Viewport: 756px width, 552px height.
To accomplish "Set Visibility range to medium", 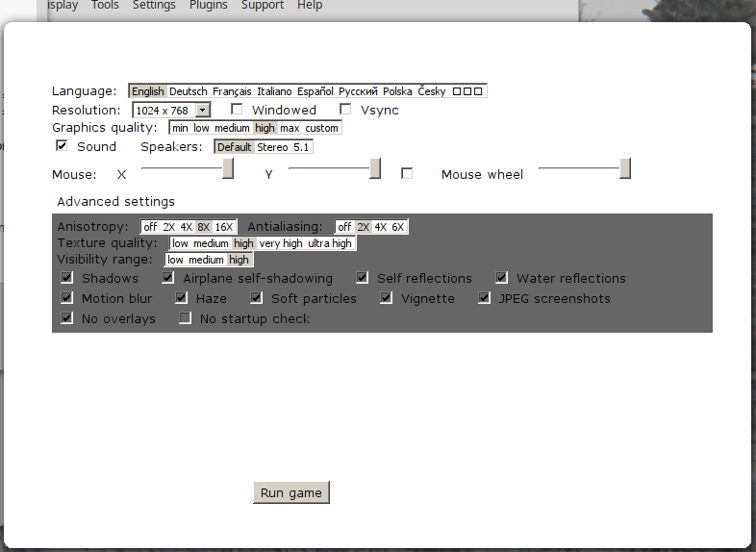I will (x=206, y=260).
